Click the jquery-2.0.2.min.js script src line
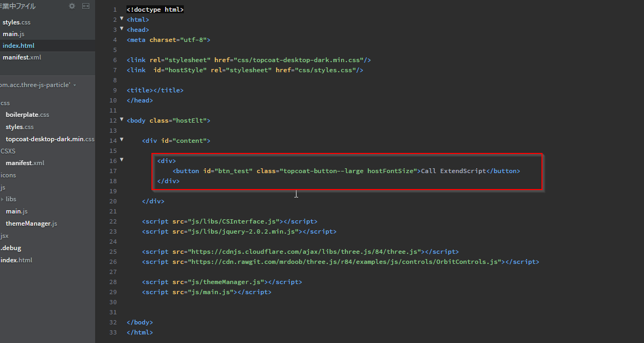Screen dimensions: 644x343 [239, 231]
